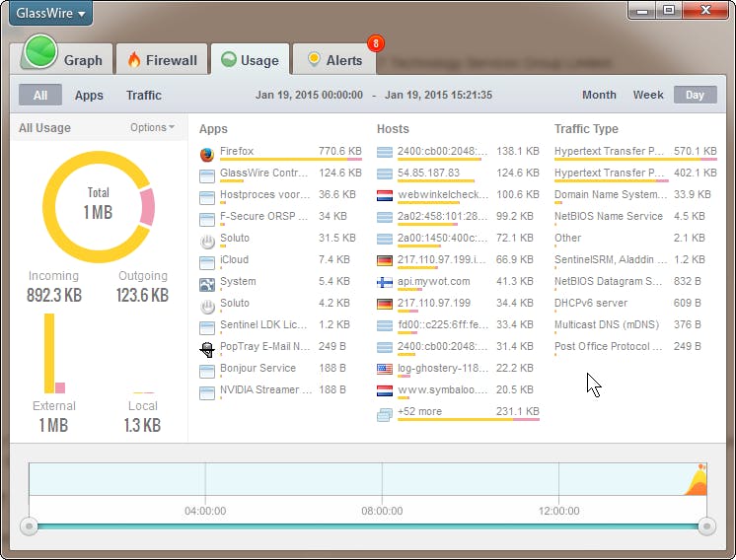
Task: Select the api.mywot.com host entry
Action: (459, 282)
